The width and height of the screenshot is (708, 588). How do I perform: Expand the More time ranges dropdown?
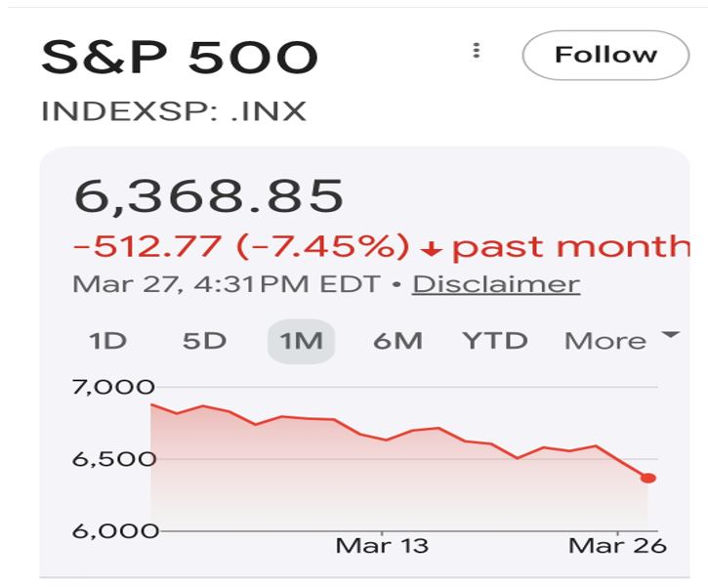pyautogui.click(x=621, y=340)
